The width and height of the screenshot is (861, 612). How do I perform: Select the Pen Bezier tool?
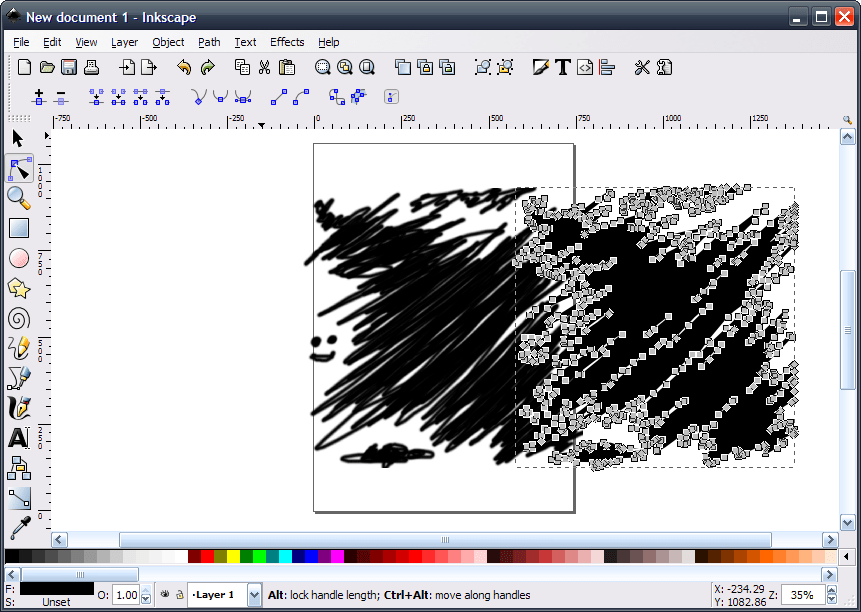19,378
